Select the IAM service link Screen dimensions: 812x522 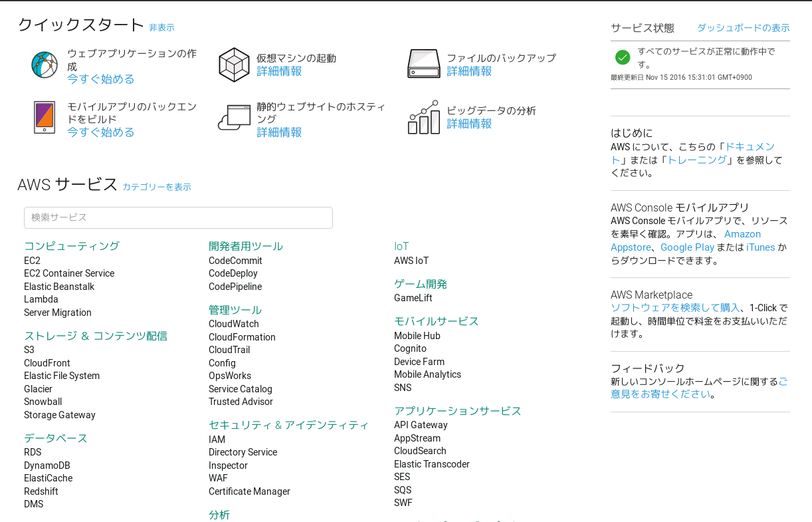point(217,440)
